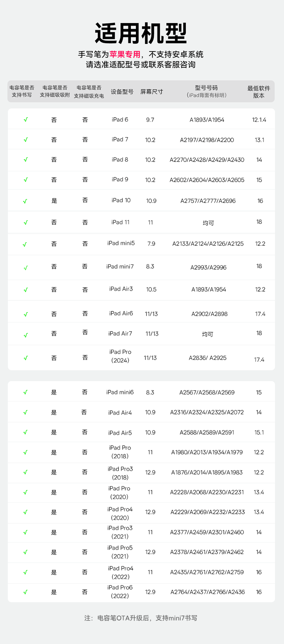Click version 17.4 in iPad Air6 row
The height and width of the screenshot is (644, 284).
[x=260, y=314]
